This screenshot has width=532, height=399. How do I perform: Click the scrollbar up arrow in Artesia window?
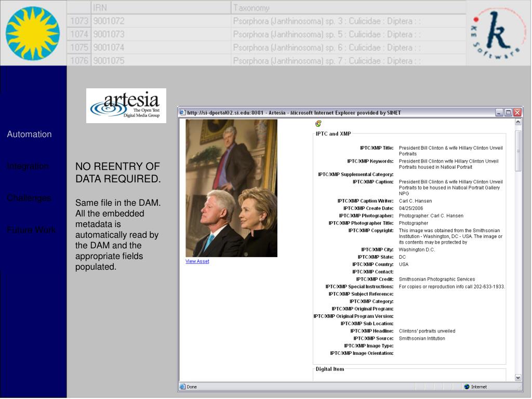(518, 122)
